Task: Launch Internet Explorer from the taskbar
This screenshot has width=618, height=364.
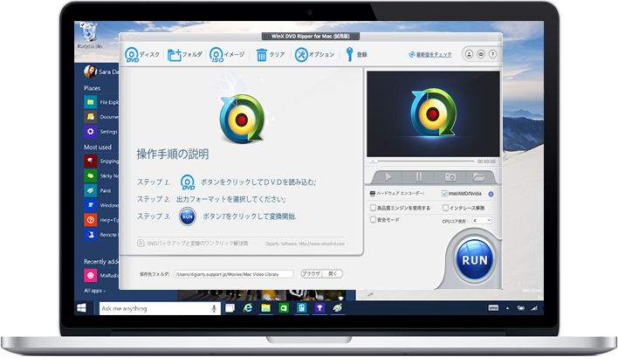Action: [x=248, y=308]
